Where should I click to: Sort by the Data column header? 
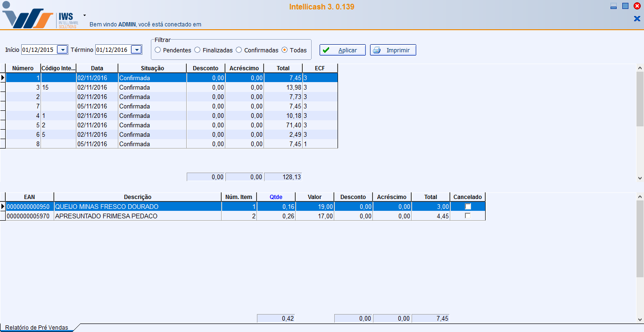pyautogui.click(x=97, y=68)
